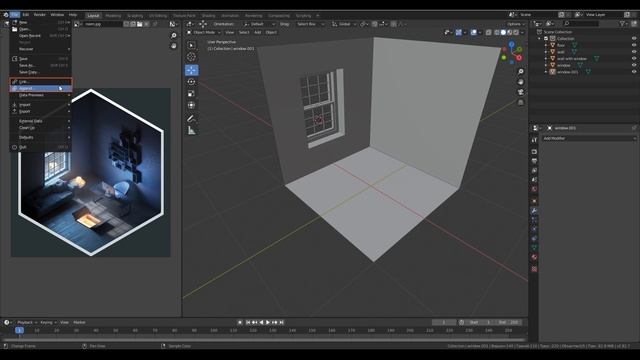This screenshot has width=640, height=360.
Task: Click the Play animation button
Action: tap(268, 322)
